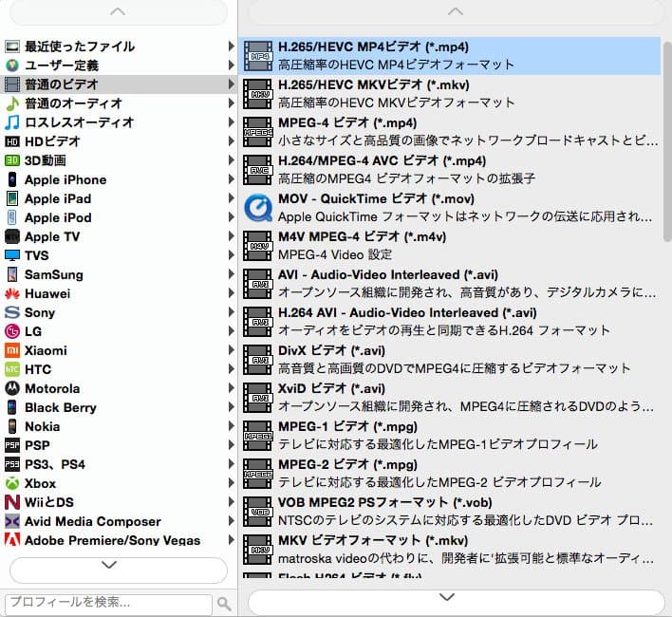Viewport: 672px width, 617px height.
Task: Click the QuickTime icon for MOV format
Action: pos(258,208)
